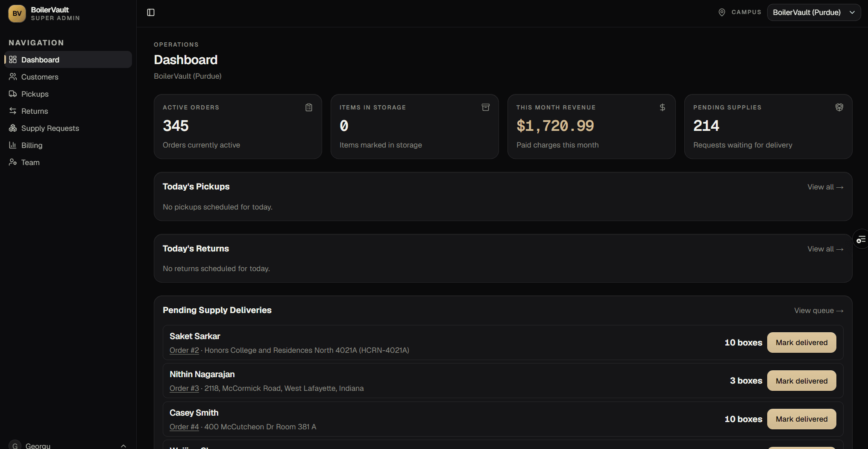
Task: Click the Active Orders clipboard icon
Action: (309, 107)
